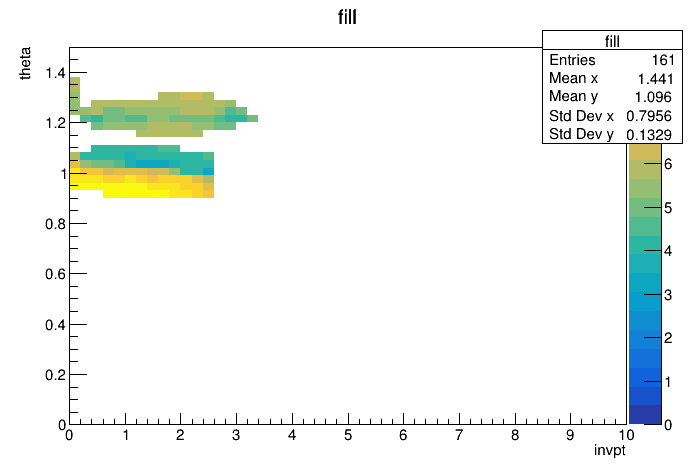Click y-axis tick label 0.8
Image resolution: width=696 pixels, height=472 pixels.
55,224
